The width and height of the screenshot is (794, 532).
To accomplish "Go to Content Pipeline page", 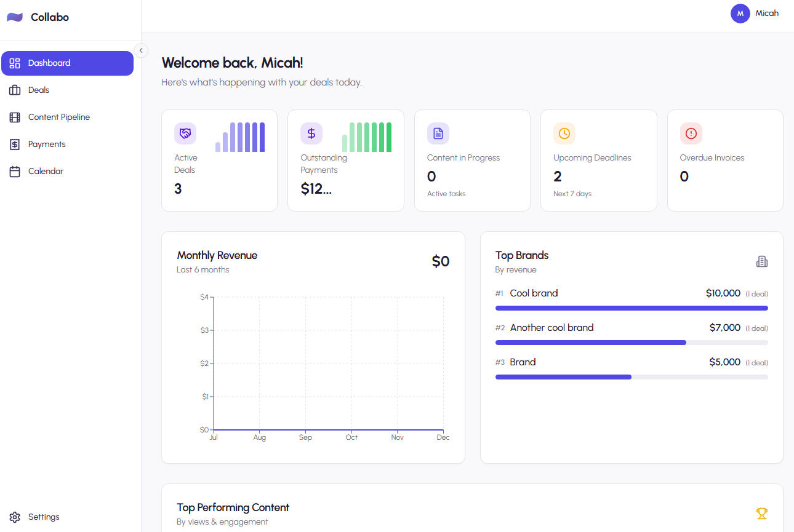I will [58, 117].
